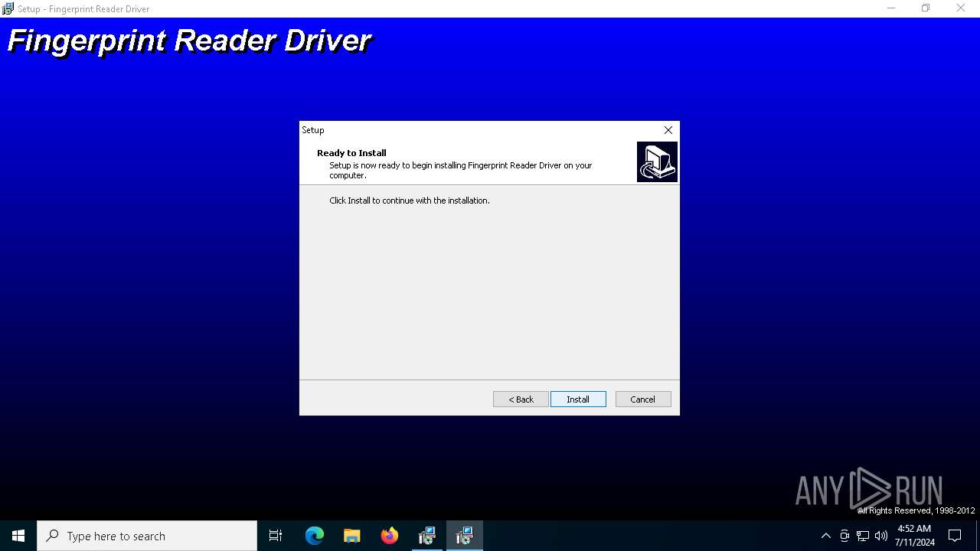980x551 pixels.
Task: Click the Show desktop strip on the taskbar
Action: coord(978,536)
